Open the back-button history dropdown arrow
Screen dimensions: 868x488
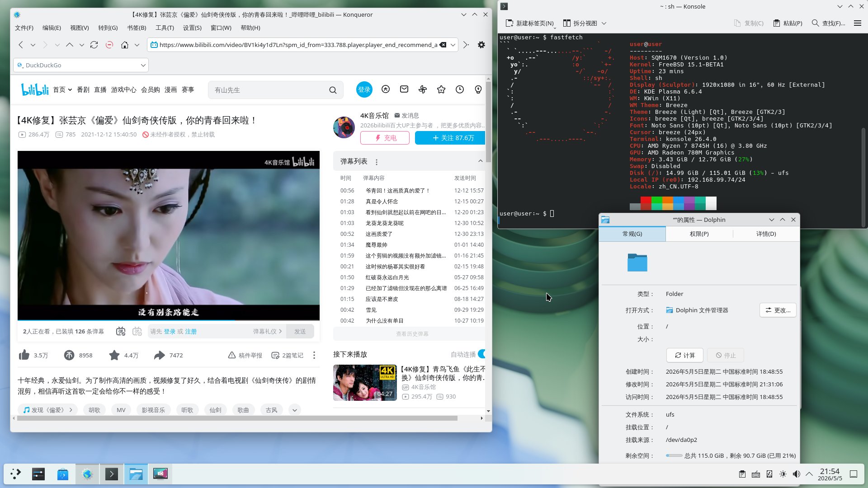point(33,45)
